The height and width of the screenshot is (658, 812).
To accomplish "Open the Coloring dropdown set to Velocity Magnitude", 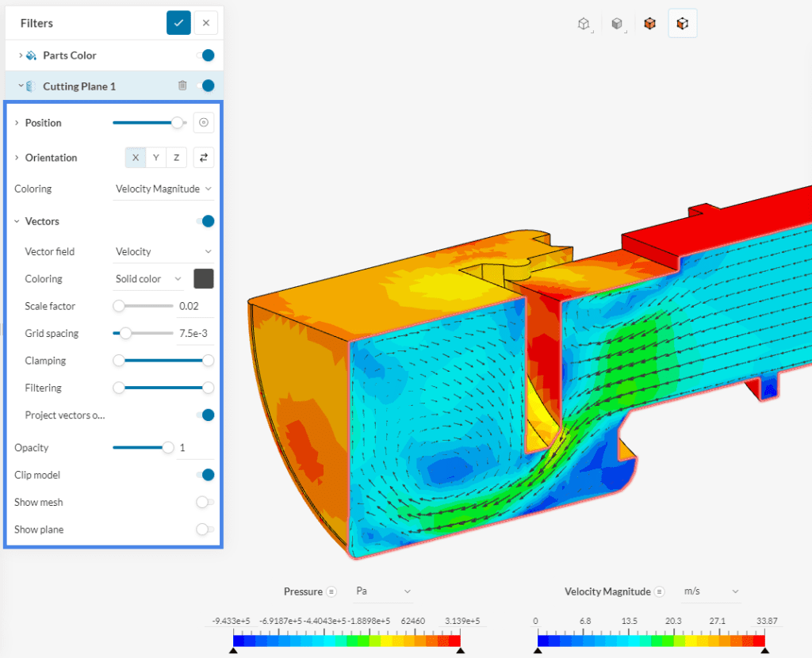I will [x=163, y=189].
